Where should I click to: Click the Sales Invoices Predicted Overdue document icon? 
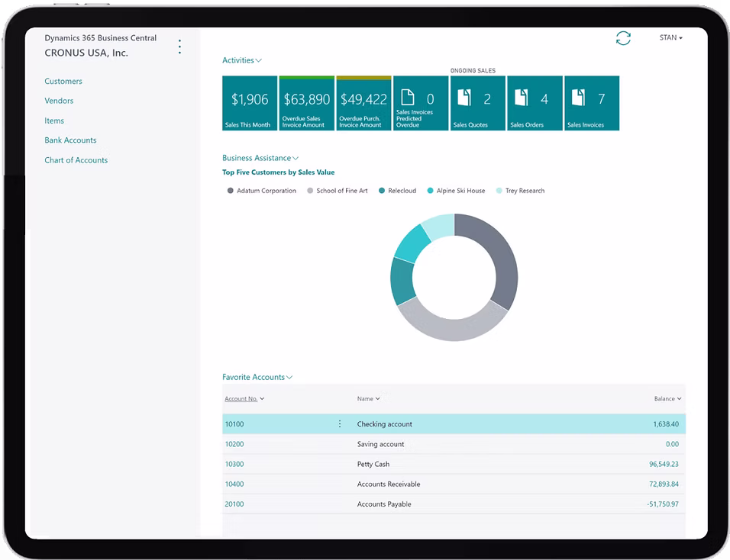click(x=407, y=98)
